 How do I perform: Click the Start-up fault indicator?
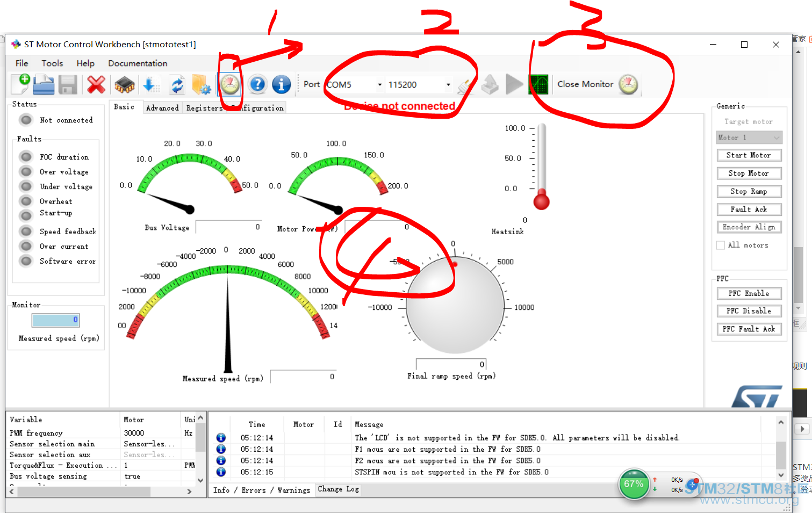click(25, 215)
